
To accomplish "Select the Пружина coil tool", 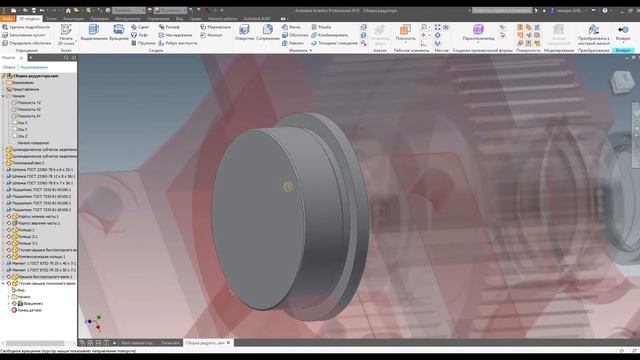I will pos(143,43).
